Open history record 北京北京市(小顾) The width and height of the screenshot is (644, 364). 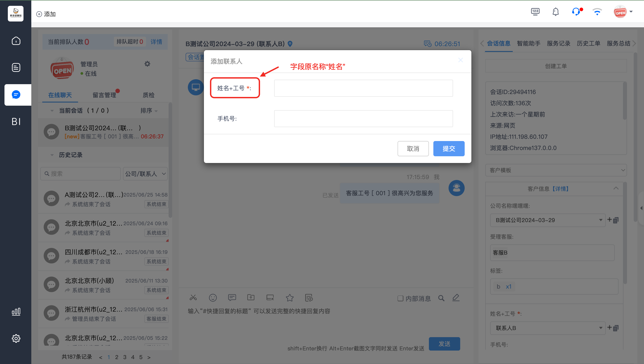104,285
